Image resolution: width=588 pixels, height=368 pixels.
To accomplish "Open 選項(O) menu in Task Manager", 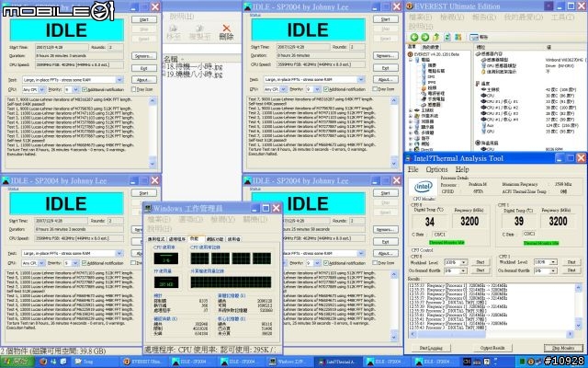I will pos(191,219).
